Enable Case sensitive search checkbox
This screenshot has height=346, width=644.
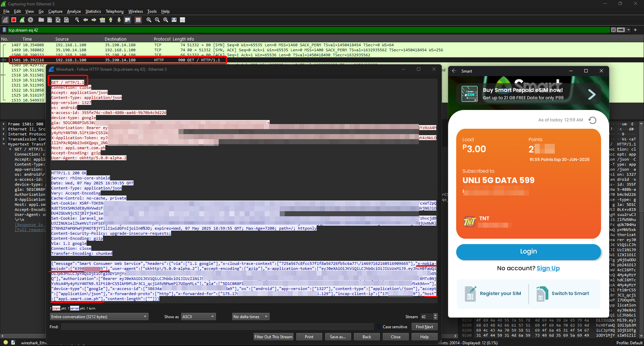point(379,327)
